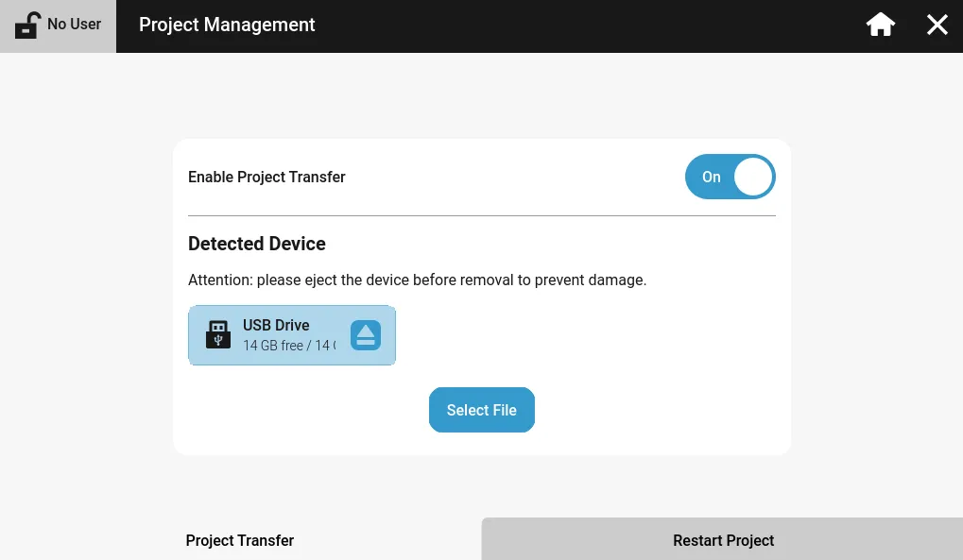
Task: Turn off the Enable Project Transfer switch
Action: [730, 178]
